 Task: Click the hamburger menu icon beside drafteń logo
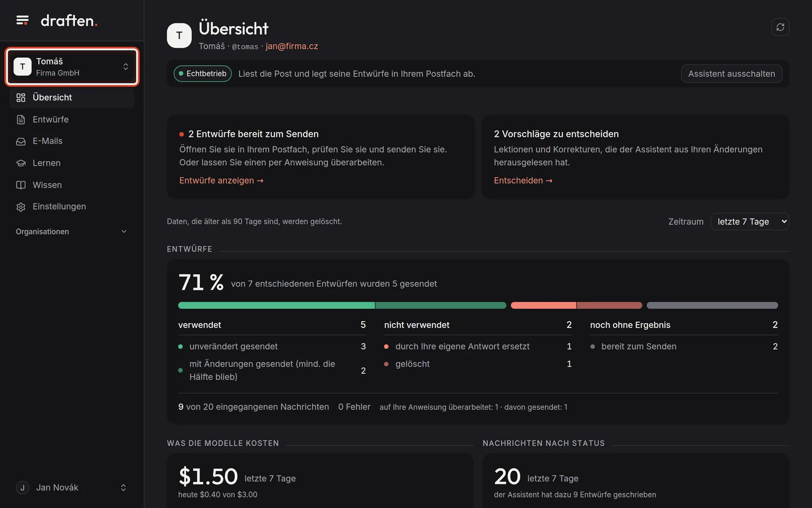click(22, 20)
